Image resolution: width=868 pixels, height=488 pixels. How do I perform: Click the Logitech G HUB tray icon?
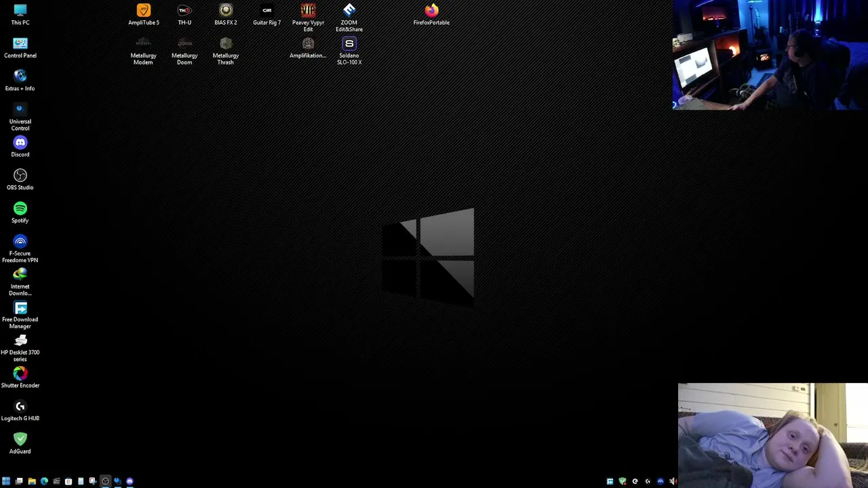click(648, 481)
